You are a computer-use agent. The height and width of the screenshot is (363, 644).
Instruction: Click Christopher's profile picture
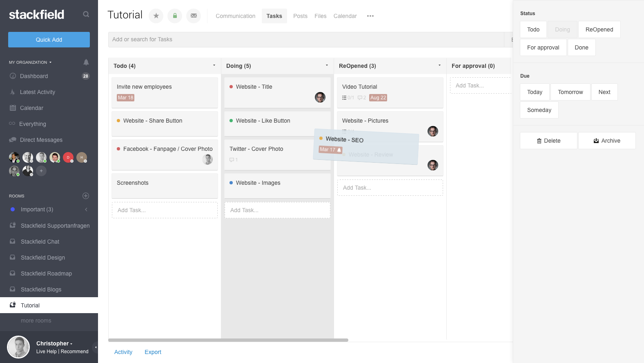point(18,347)
